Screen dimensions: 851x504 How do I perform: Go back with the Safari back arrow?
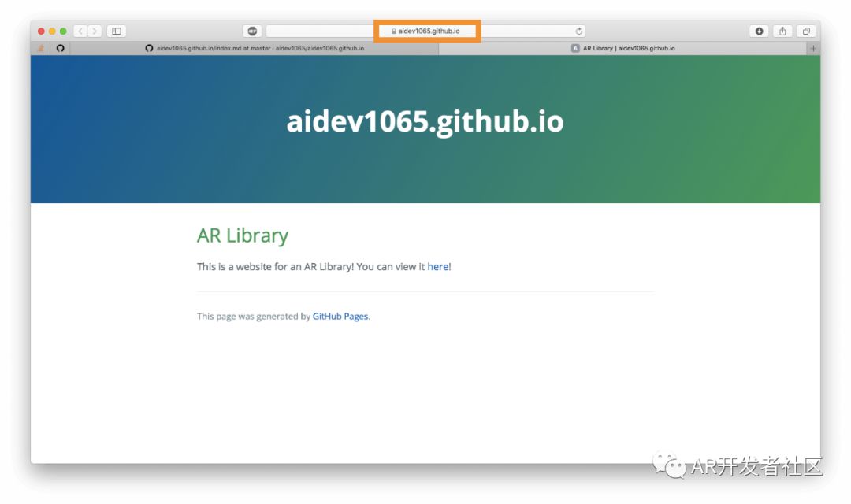[x=80, y=31]
